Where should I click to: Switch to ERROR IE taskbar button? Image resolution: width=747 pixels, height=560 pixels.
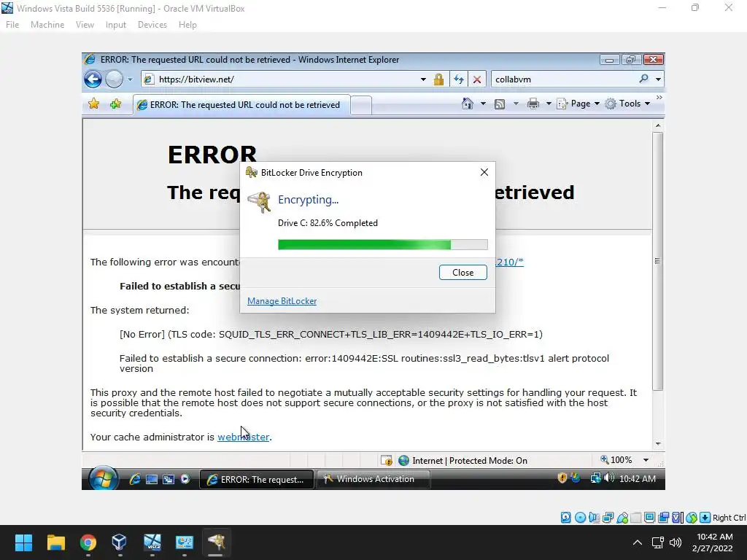pyautogui.click(x=256, y=480)
